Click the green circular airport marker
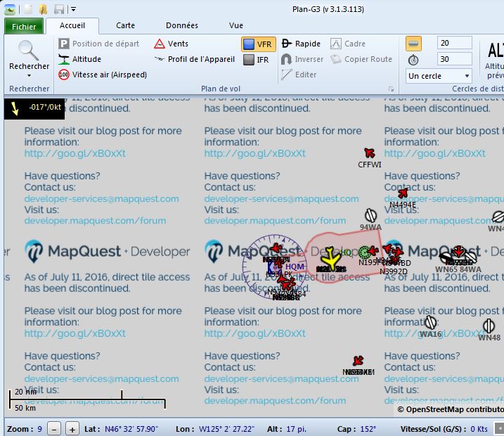This screenshot has width=504, height=436. 364,252
